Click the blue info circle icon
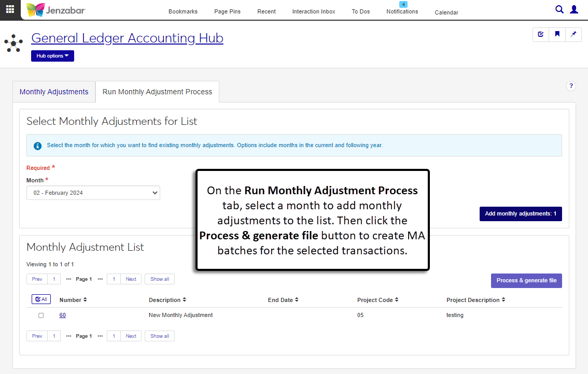This screenshot has height=374, width=588. (37, 146)
